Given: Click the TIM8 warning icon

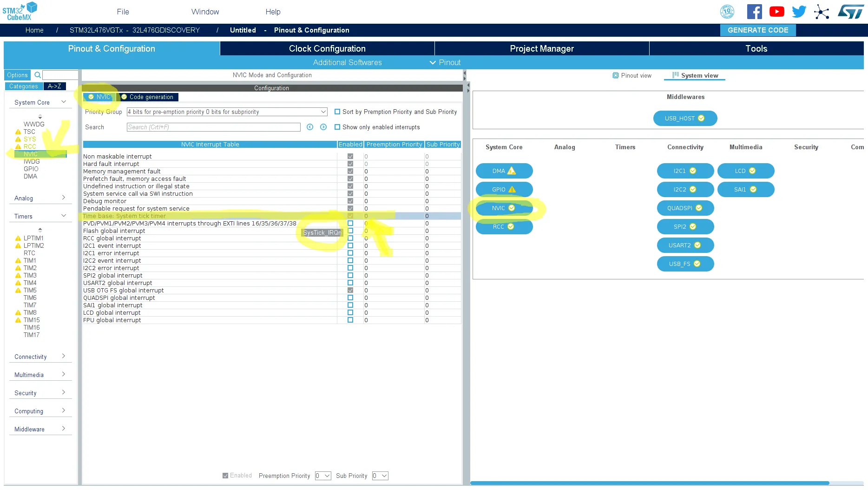Looking at the screenshot, I should coord(18,313).
